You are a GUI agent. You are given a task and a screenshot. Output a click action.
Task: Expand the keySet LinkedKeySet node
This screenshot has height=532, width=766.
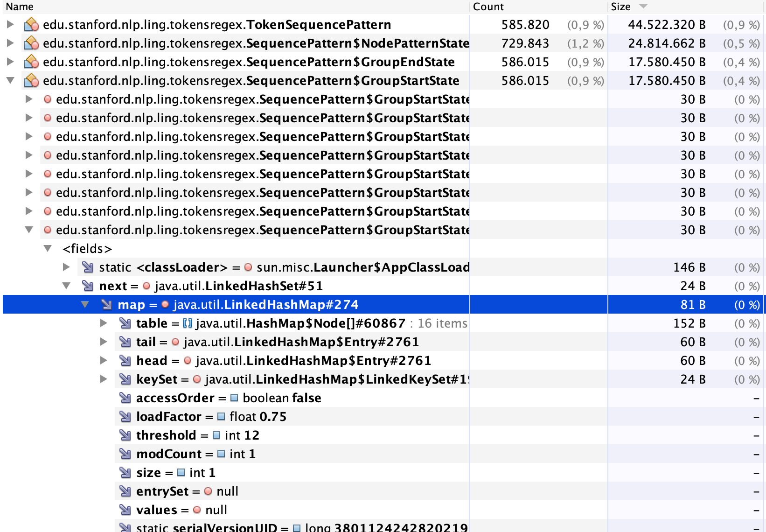click(x=104, y=379)
